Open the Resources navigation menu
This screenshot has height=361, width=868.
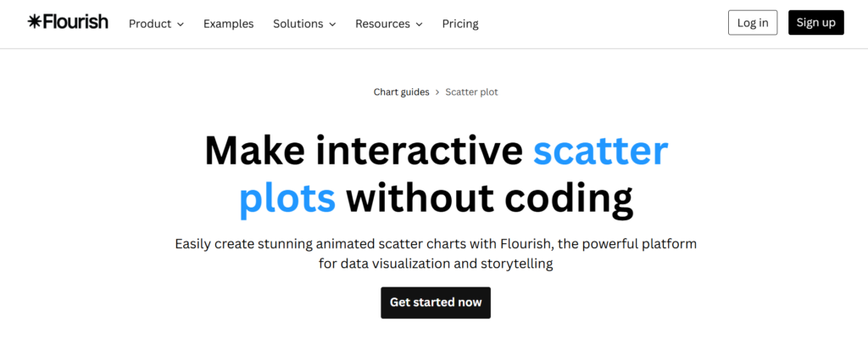coord(382,24)
